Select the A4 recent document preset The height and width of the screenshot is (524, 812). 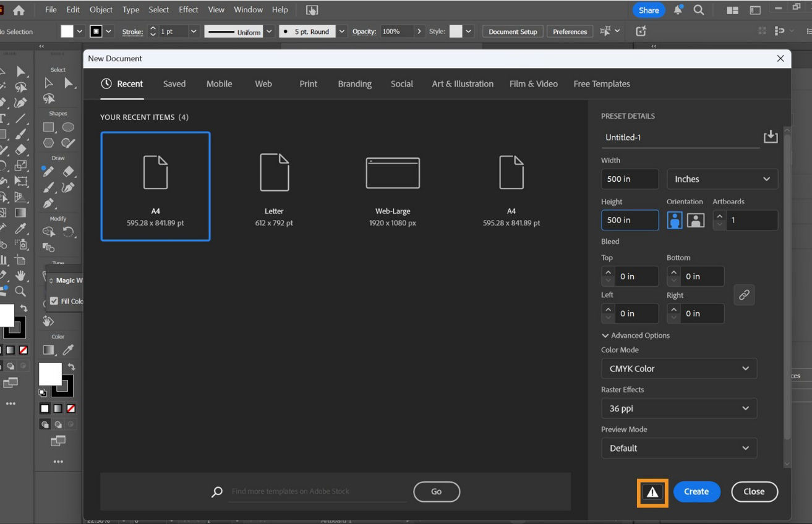(155, 185)
